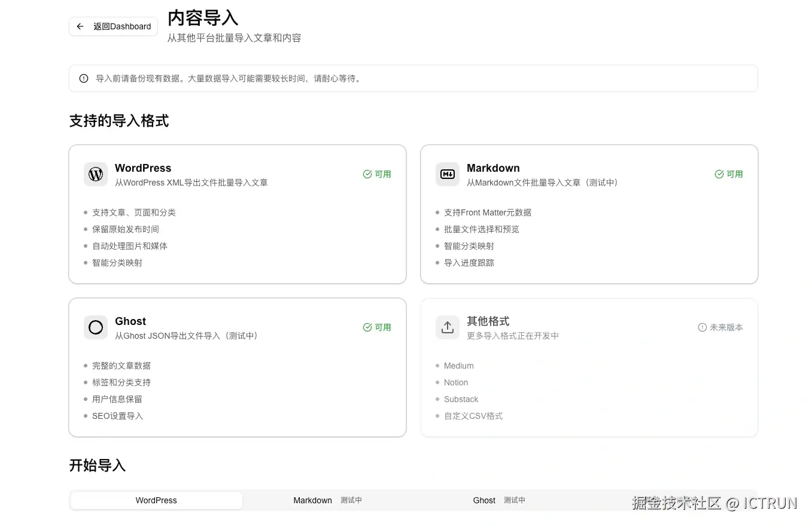
Task: Click 可用 status in Ghost card
Action: (383, 327)
